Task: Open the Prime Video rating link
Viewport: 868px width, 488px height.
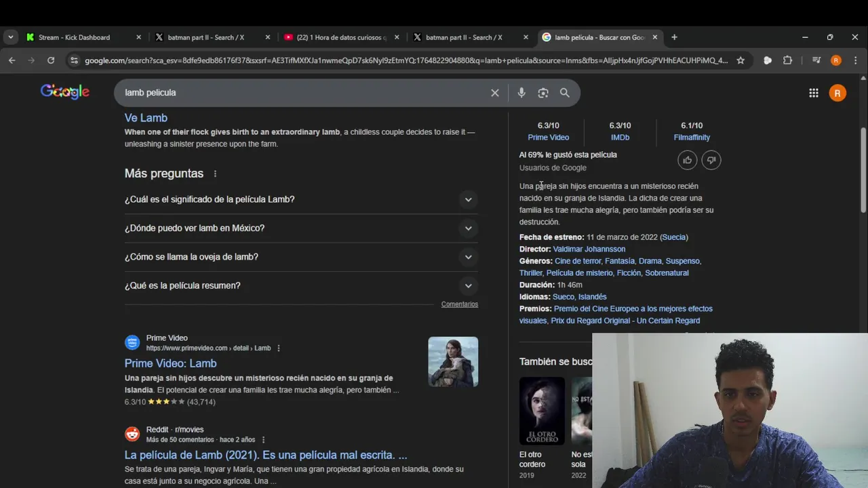Action: [x=548, y=138]
